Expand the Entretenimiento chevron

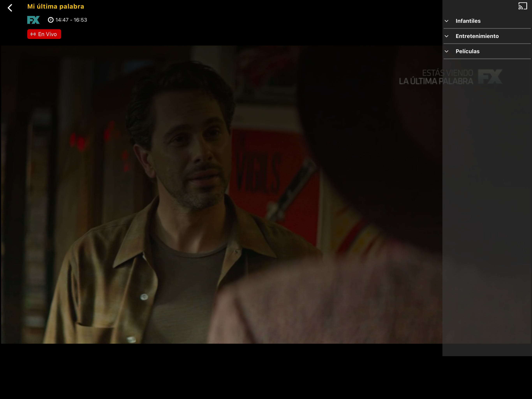pos(446,36)
